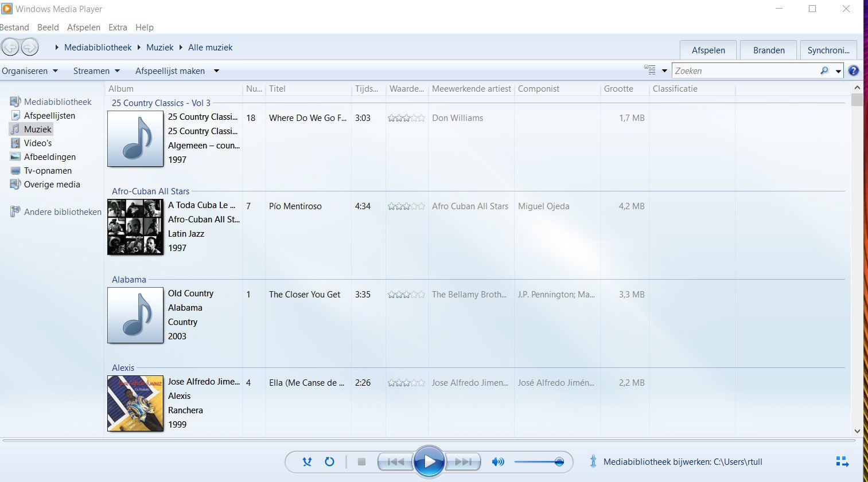Click the Stop button

pyautogui.click(x=361, y=462)
